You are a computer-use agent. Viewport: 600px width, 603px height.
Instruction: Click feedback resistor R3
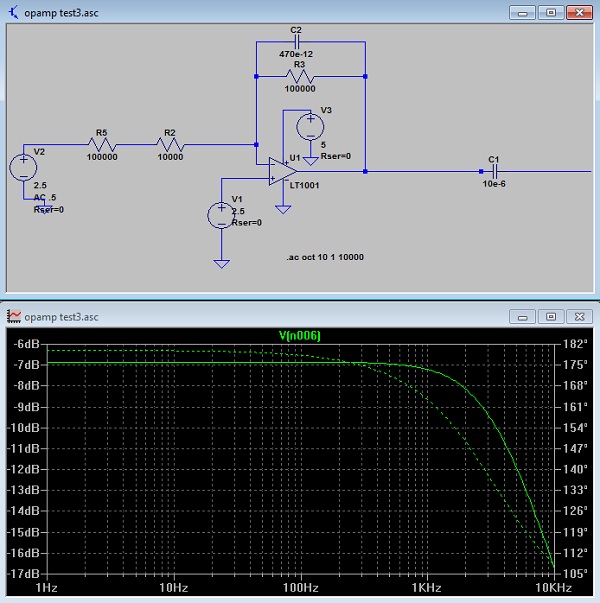coord(298,76)
